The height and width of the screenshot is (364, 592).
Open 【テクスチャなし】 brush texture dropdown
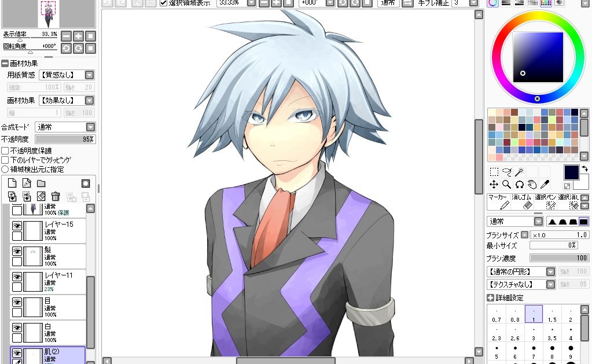tap(550, 284)
